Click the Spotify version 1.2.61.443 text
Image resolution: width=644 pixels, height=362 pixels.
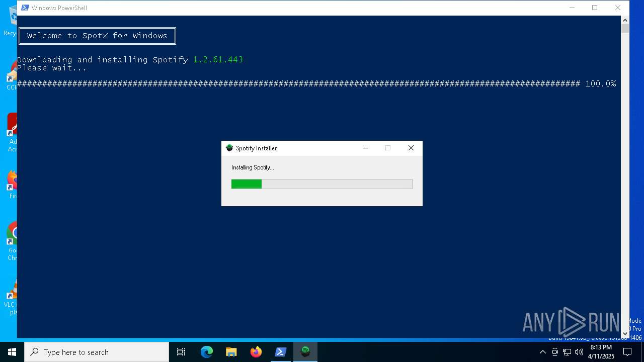(218, 59)
